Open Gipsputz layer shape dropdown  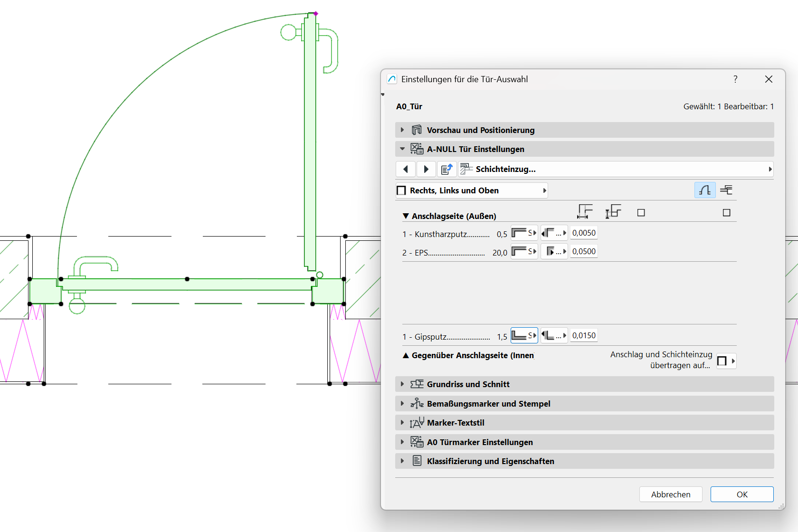coord(524,336)
